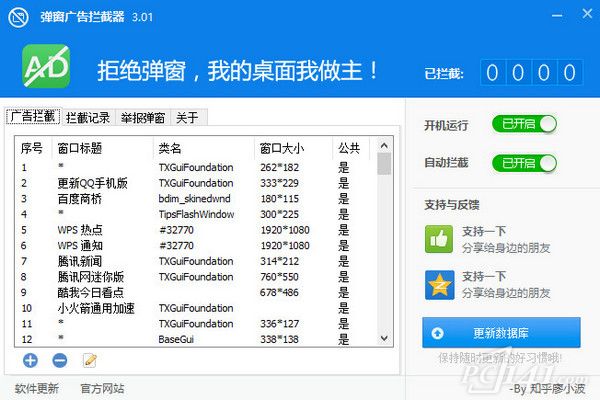Click the 更新数据库 button
Viewport: 600px width, 400px height.
[501, 333]
